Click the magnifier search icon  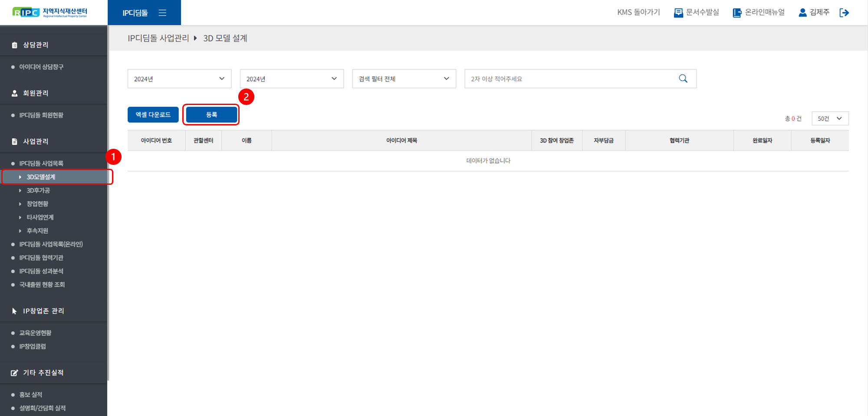[683, 79]
